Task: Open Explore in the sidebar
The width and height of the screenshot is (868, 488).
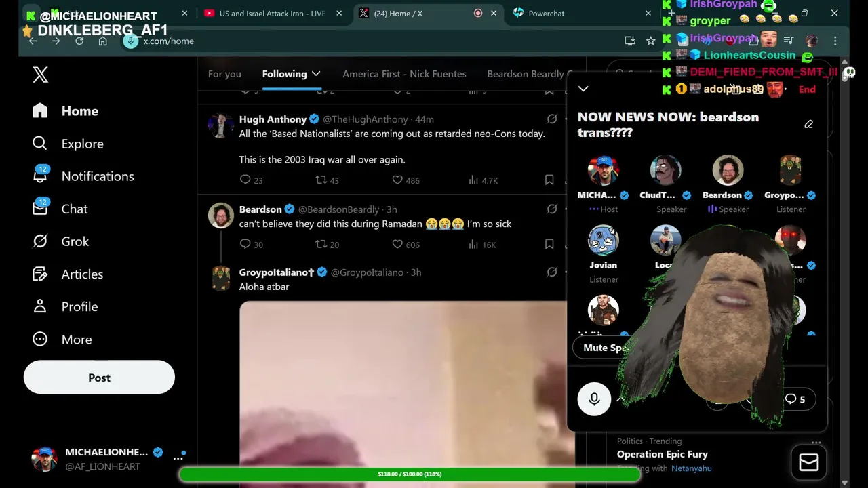Action: pyautogui.click(x=68, y=144)
